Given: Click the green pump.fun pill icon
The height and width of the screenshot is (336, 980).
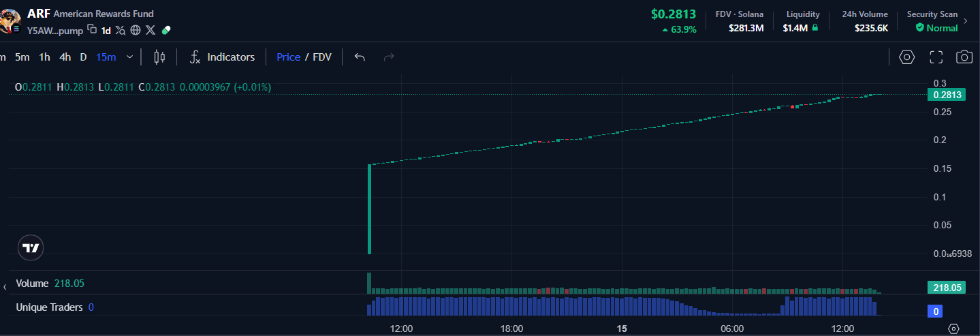Looking at the screenshot, I should 165,30.
